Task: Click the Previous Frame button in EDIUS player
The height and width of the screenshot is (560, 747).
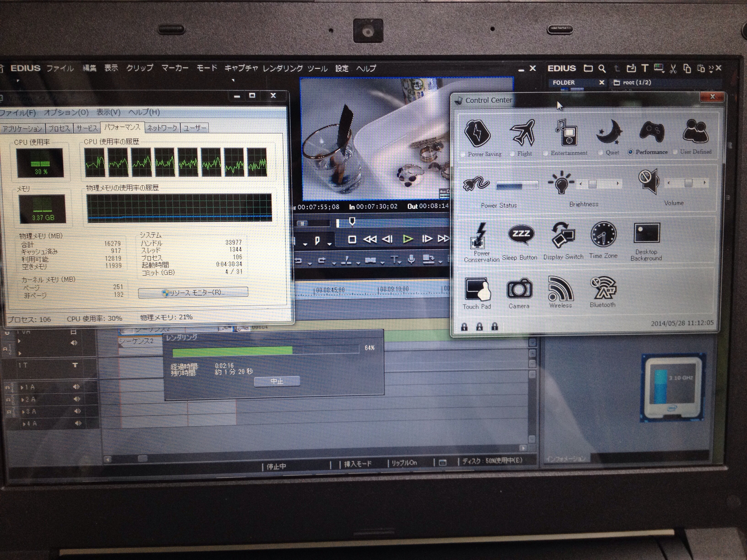Action: [x=387, y=239]
